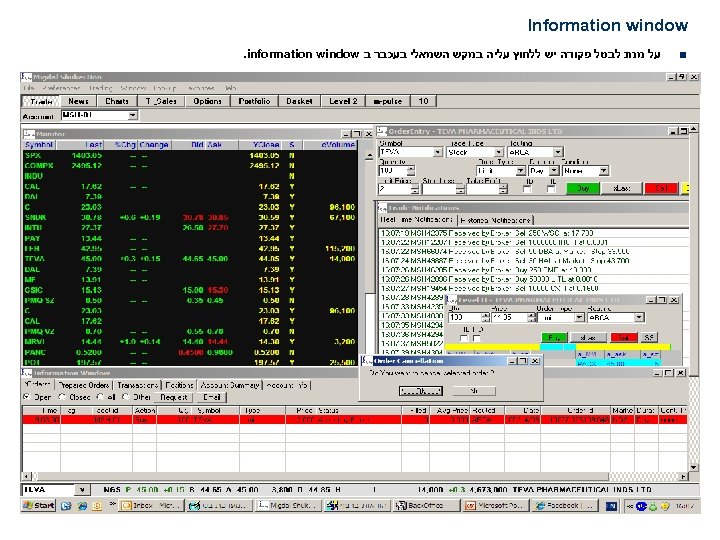
Task: Click the Symbol column header in Monitor
Action: pos(39,145)
